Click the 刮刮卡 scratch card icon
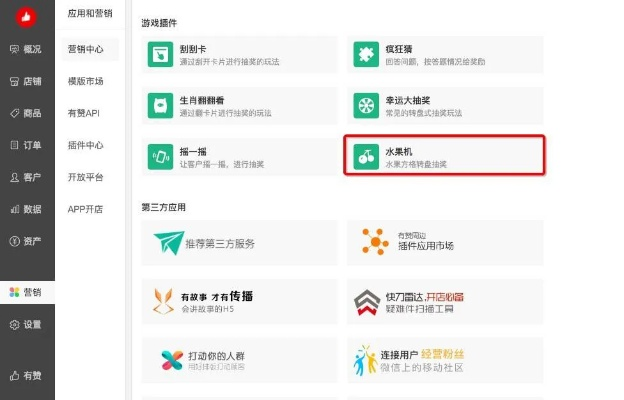624x400 pixels. pos(160,55)
